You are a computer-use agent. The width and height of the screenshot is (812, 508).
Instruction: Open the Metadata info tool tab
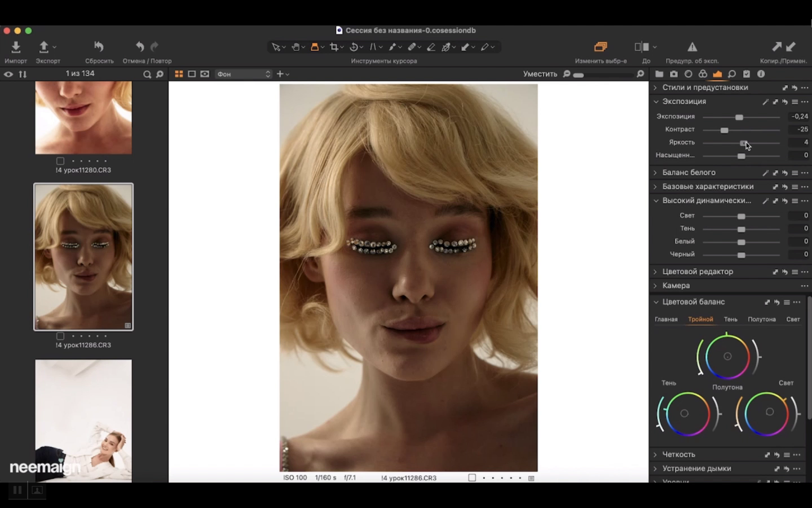[761, 74]
